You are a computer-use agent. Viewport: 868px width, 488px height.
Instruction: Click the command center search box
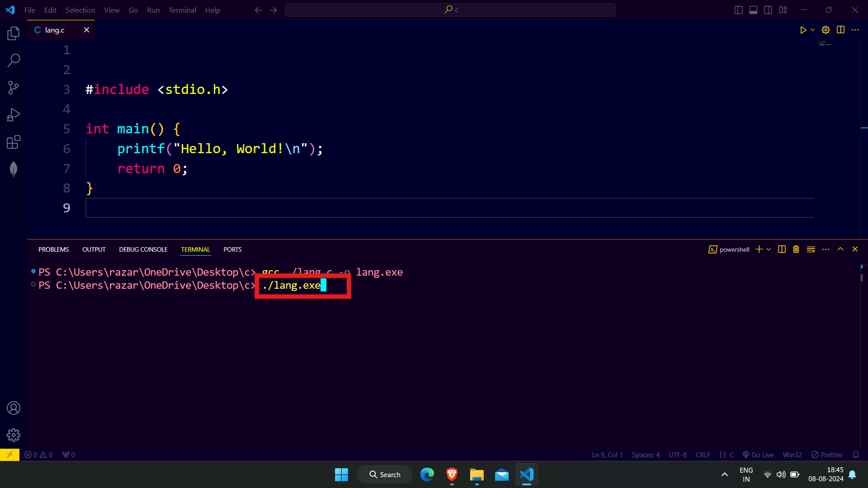point(450,10)
